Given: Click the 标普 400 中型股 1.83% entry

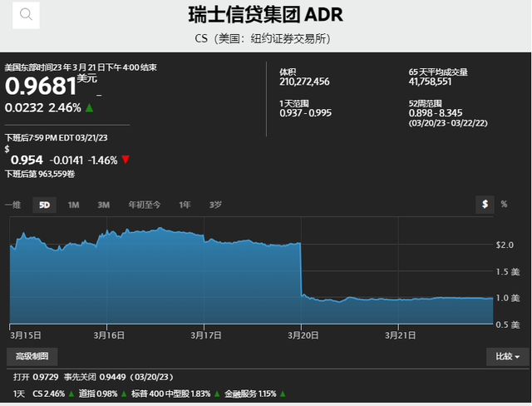Looking at the screenshot, I should (170, 394).
